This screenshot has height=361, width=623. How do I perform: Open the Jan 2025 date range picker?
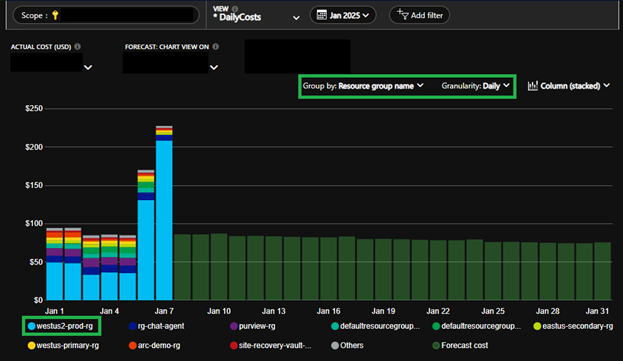pos(343,15)
